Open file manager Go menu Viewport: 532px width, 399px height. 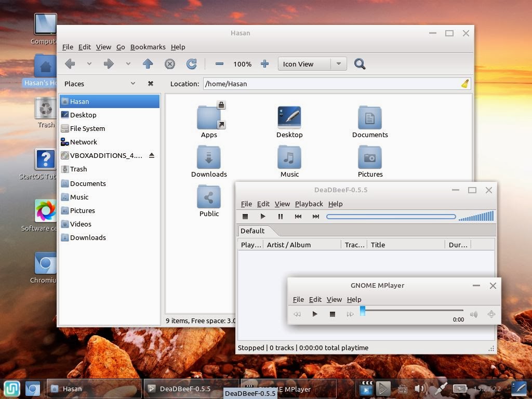[x=121, y=47]
